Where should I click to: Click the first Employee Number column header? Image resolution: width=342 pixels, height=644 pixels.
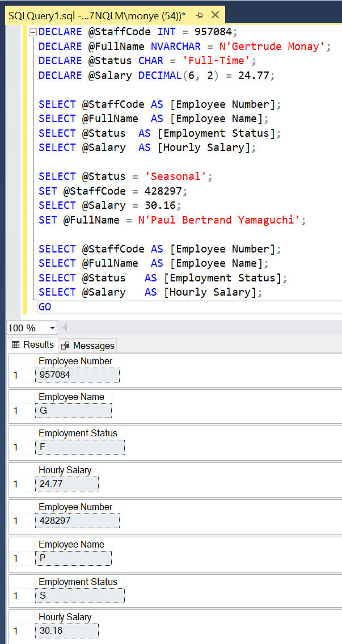(x=78, y=361)
